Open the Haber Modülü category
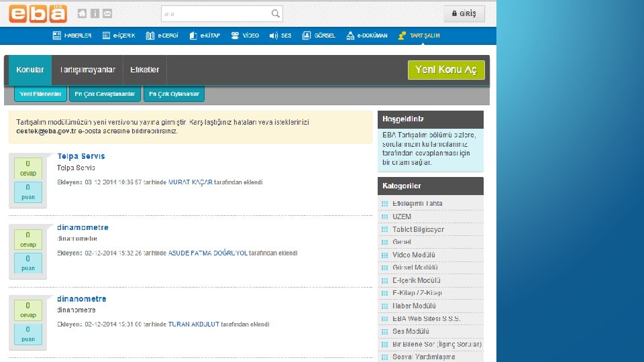644x362 pixels. pyautogui.click(x=414, y=306)
